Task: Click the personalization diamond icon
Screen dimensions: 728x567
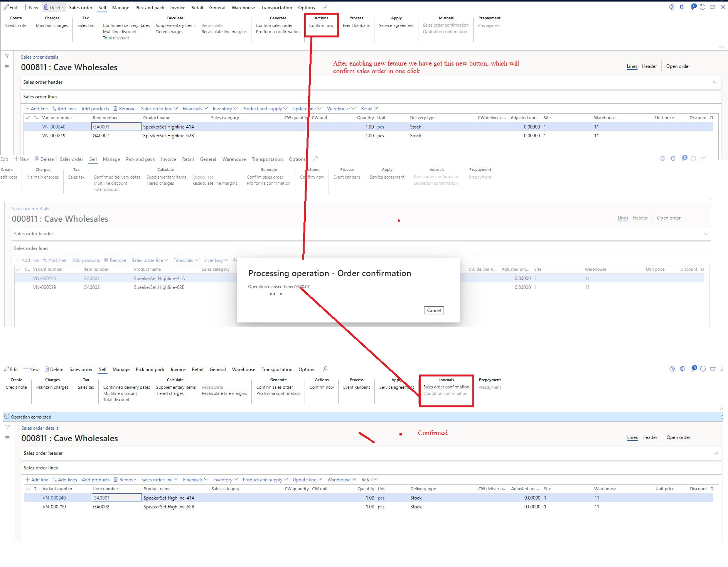Action: (x=671, y=7)
